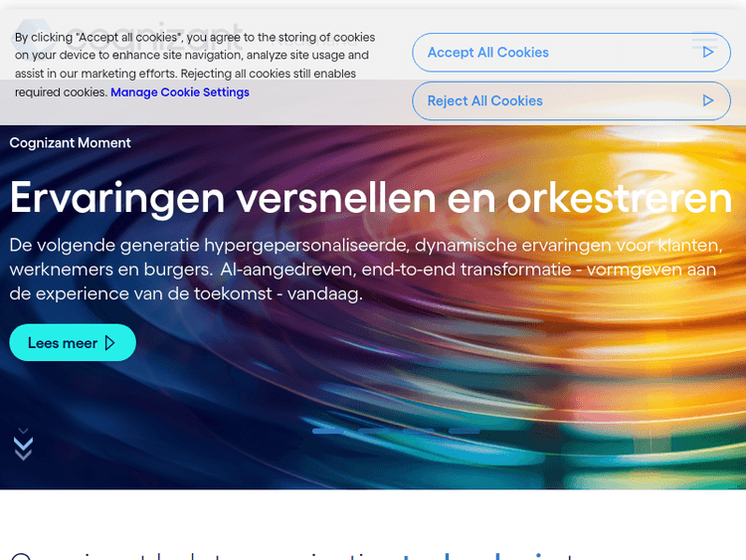Click the arrow icon in Accept All Cookies
This screenshot has height=560, width=746.
point(708,53)
